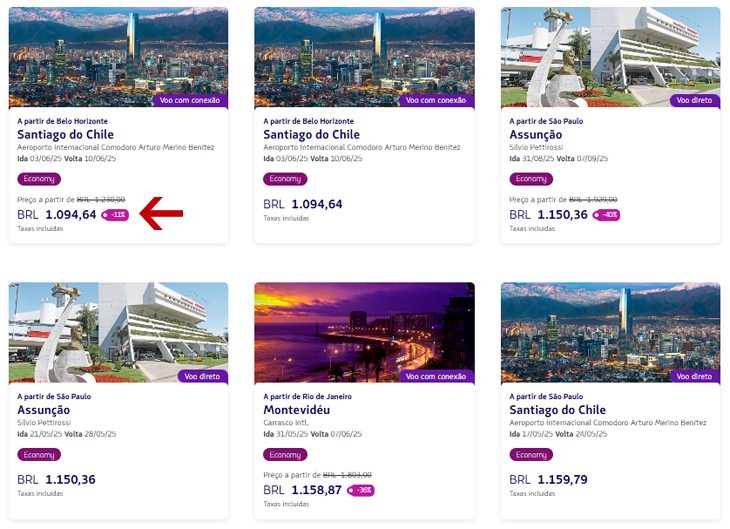Click the -11% discount tag icon
This screenshot has width=730, height=529.
pyautogui.click(x=115, y=215)
